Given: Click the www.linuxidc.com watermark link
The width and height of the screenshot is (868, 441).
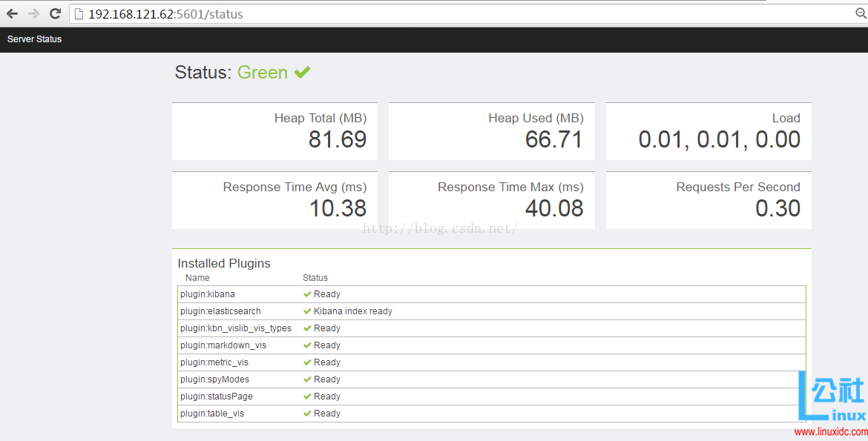Looking at the screenshot, I should click(830, 432).
